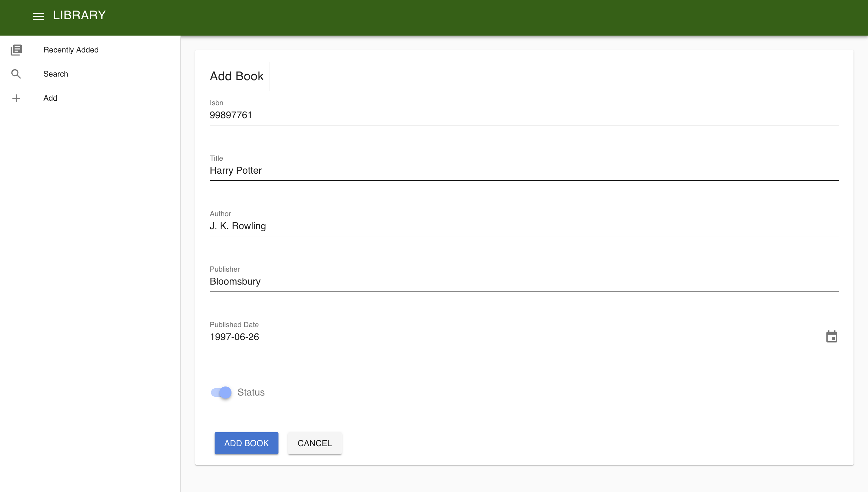Viewport: 868px width, 492px height.
Task: Focus the Publisher field showing Bloomsbury
Action: (x=524, y=282)
